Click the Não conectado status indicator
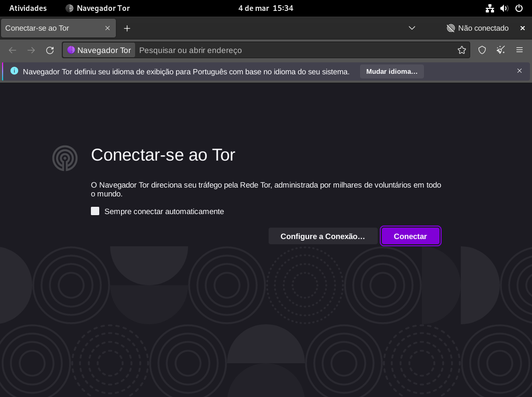 tap(478, 28)
